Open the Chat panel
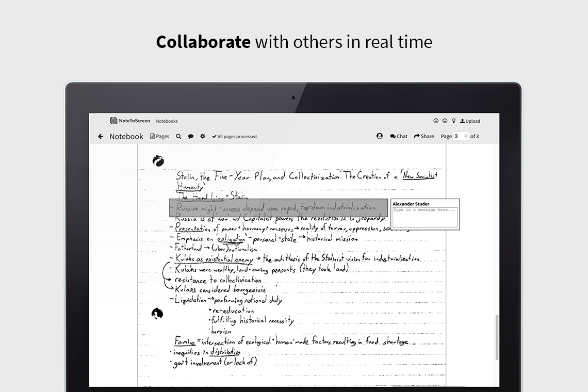 tap(399, 136)
